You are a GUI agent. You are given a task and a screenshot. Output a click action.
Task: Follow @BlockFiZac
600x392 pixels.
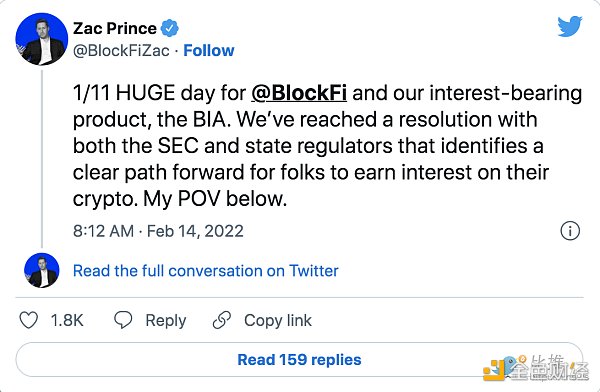coord(209,51)
